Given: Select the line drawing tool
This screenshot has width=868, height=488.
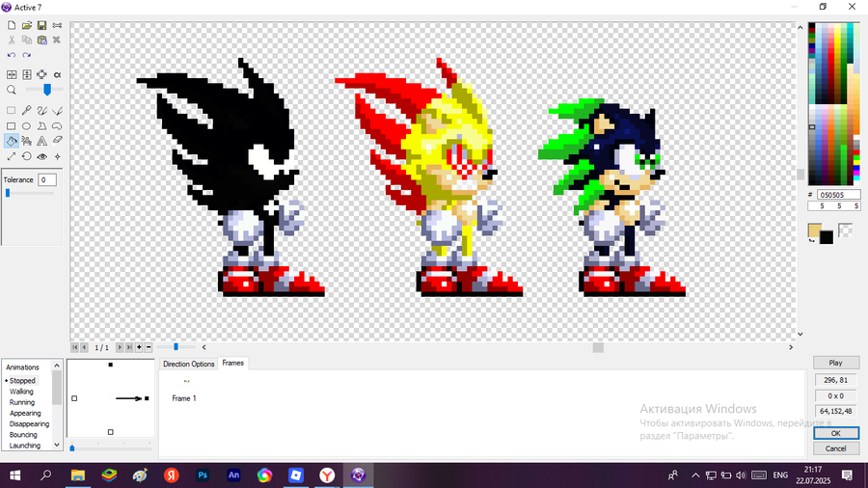Looking at the screenshot, I should pyautogui.click(x=57, y=111).
